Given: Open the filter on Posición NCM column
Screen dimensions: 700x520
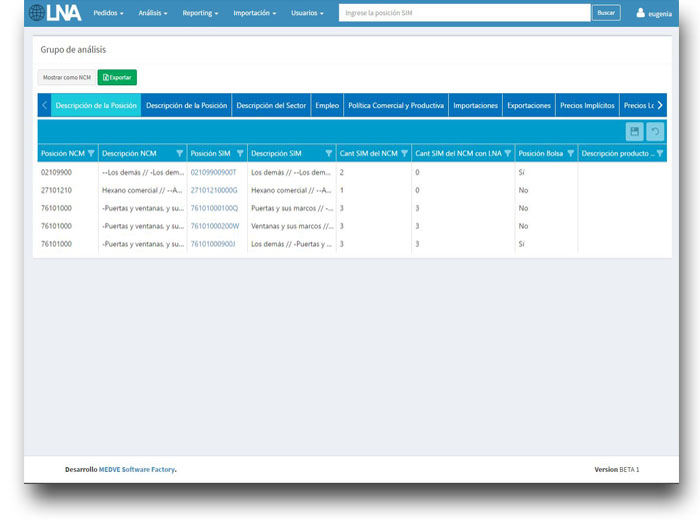Looking at the screenshot, I should (91, 154).
